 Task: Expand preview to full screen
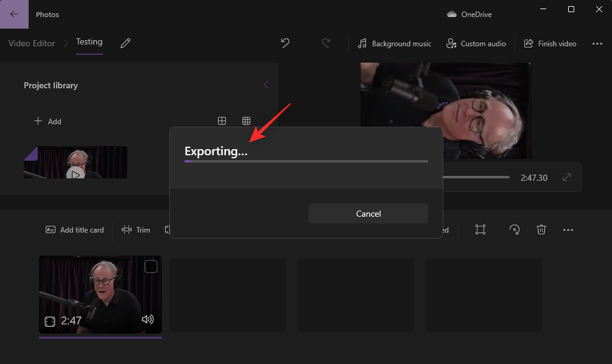click(x=567, y=178)
